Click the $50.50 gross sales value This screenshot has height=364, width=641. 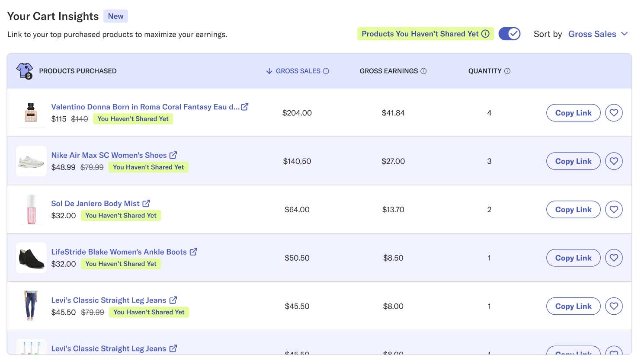[x=297, y=258]
